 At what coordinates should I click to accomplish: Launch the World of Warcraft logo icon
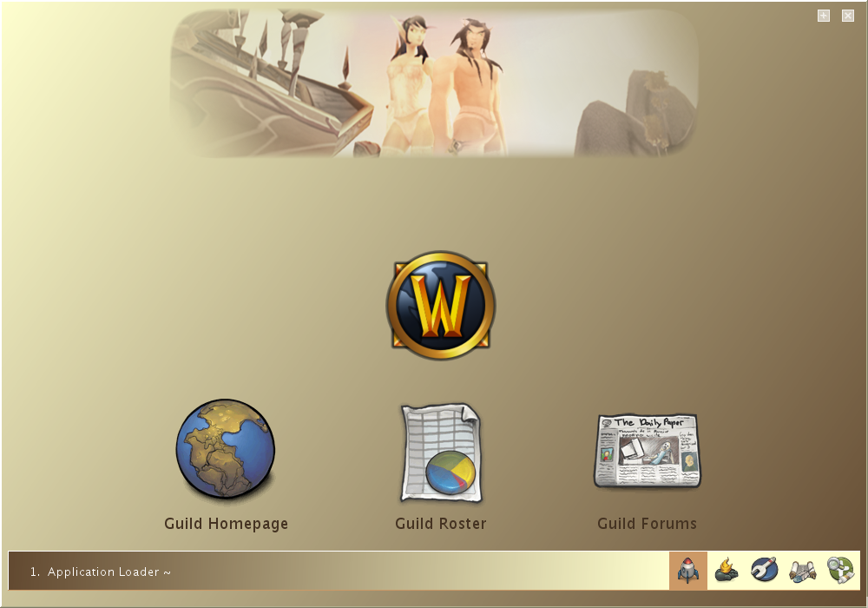tap(441, 305)
